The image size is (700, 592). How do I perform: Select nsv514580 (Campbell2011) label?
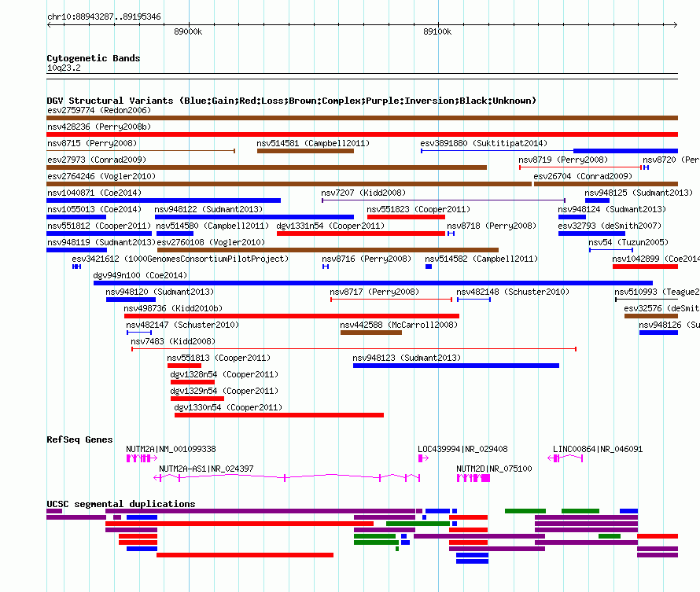(x=212, y=226)
